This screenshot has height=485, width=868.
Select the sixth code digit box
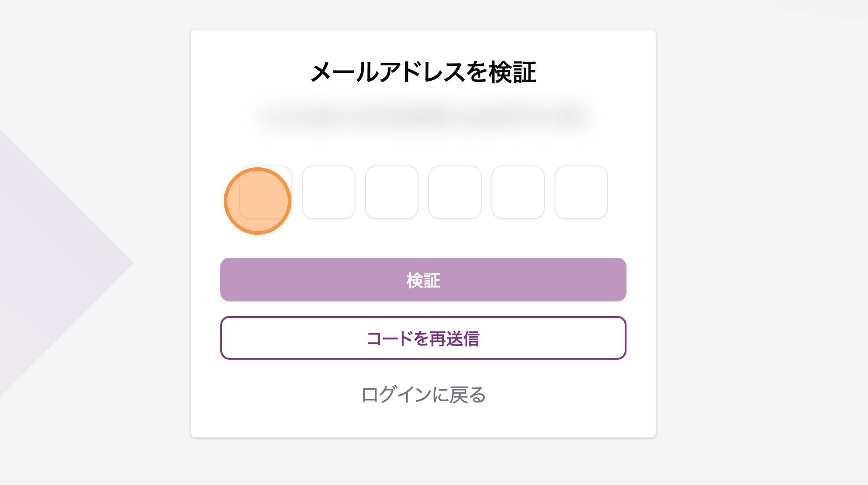(x=581, y=192)
